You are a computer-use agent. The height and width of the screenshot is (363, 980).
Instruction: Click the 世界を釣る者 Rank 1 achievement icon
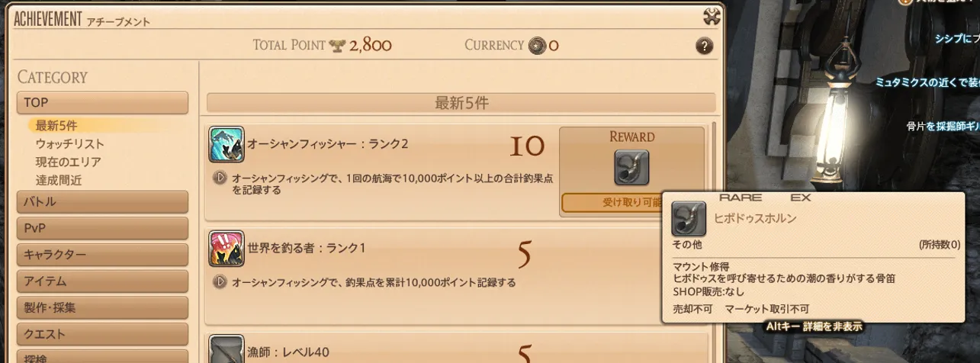(227, 249)
